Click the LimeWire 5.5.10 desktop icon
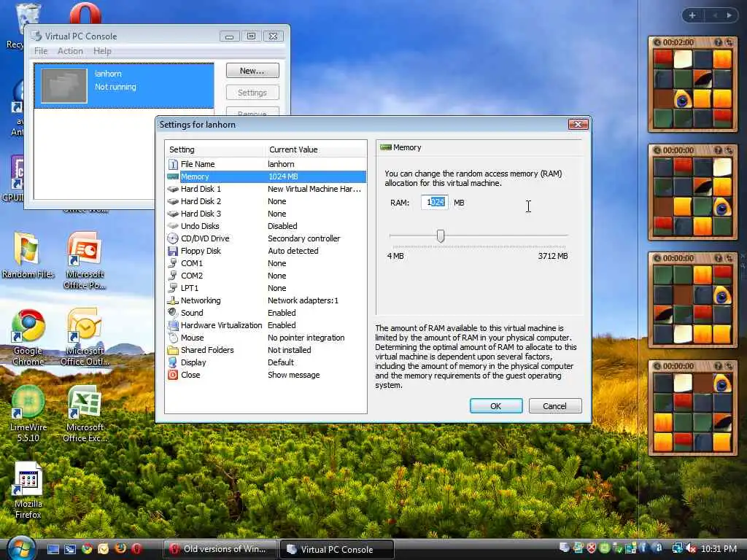The width and height of the screenshot is (747, 560). [28, 413]
